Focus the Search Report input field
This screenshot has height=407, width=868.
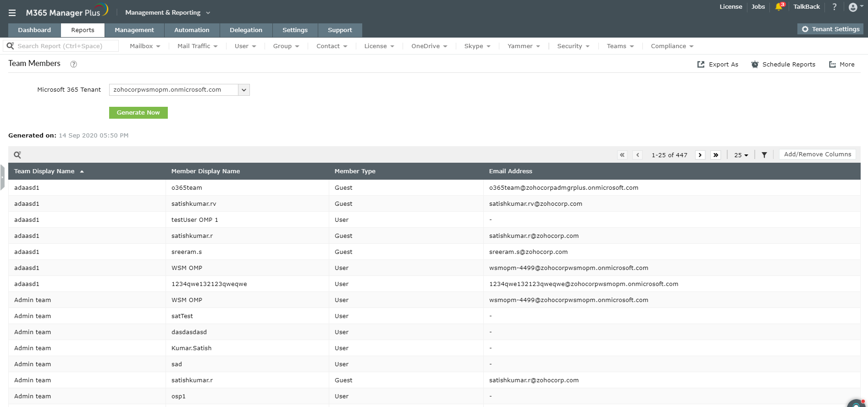[x=64, y=46]
